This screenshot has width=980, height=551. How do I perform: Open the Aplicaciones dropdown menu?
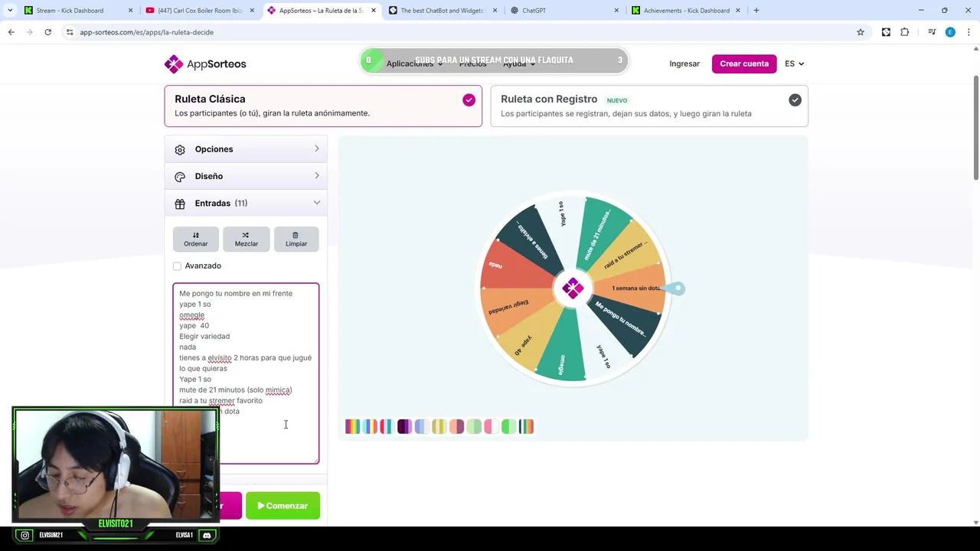[x=414, y=64]
